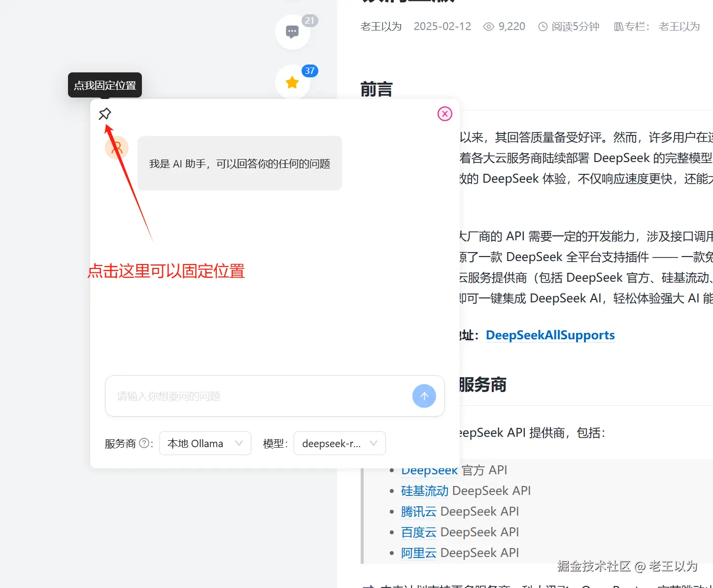Open the 阿里云 DeepSeek API page
The width and height of the screenshot is (713, 588).
pos(418,553)
